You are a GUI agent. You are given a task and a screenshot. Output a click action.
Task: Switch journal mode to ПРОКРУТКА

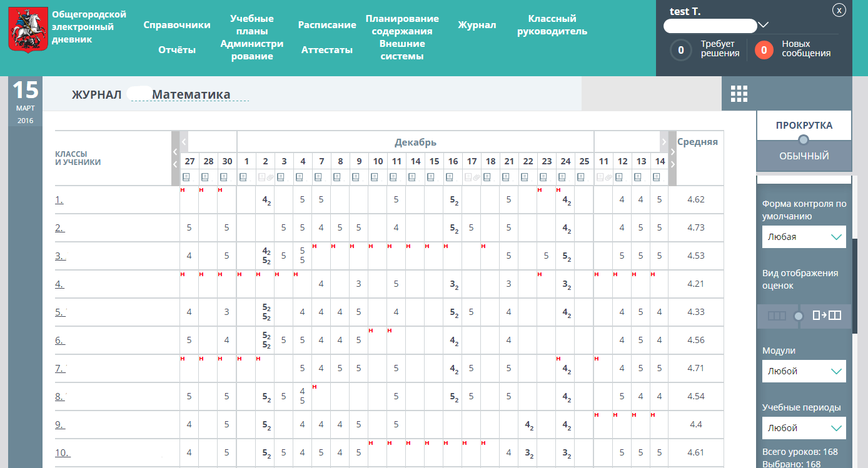coord(804,125)
